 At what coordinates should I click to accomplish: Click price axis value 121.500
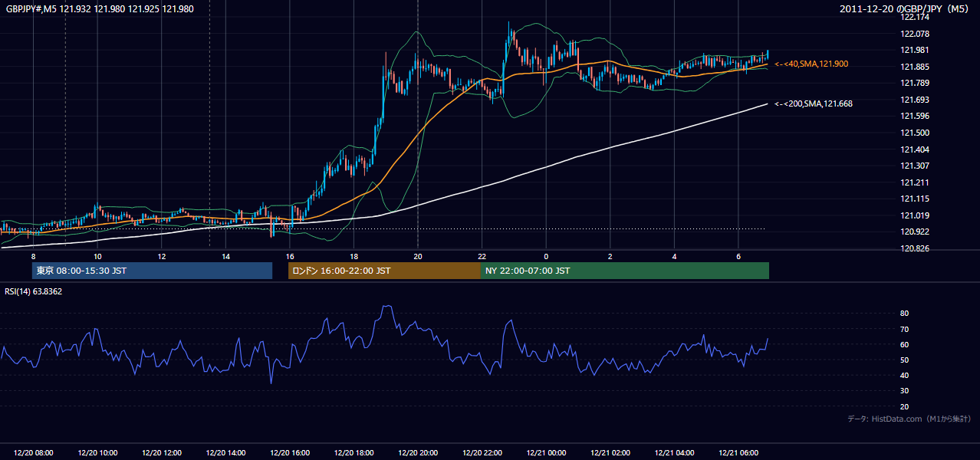click(x=914, y=133)
